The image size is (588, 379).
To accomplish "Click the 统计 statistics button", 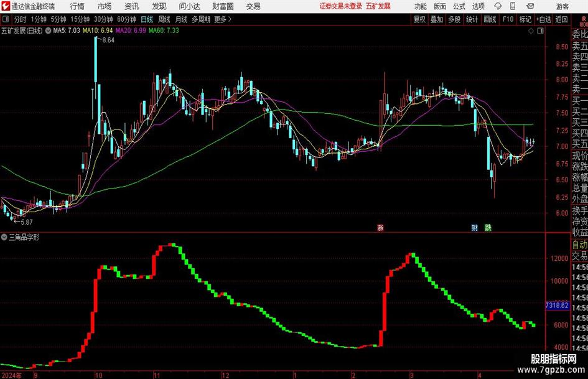I will point(472,19).
